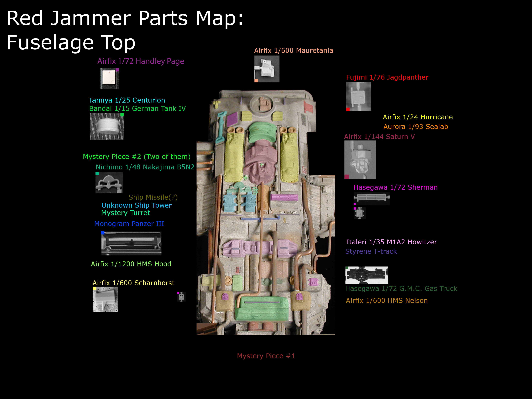Screen dimensions: 532x399
Task: Select the 'Nichimo 1/48 Nakajima B5N2' label
Action: pyautogui.click(x=145, y=167)
